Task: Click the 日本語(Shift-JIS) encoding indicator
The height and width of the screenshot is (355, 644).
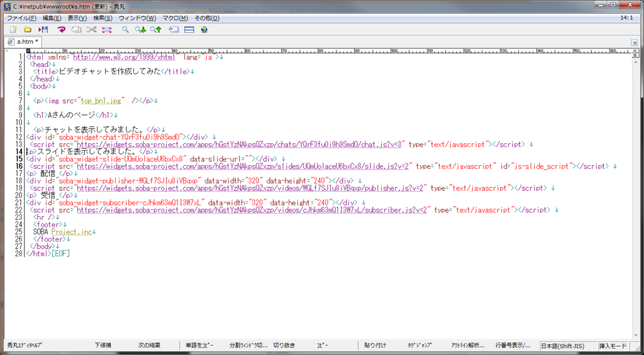Action: (x=568, y=346)
